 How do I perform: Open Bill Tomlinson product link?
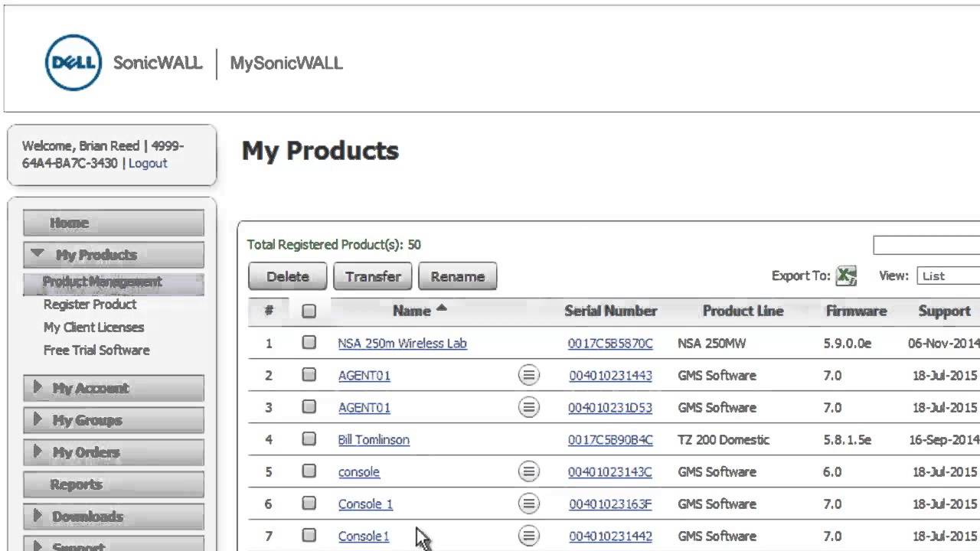pos(374,440)
